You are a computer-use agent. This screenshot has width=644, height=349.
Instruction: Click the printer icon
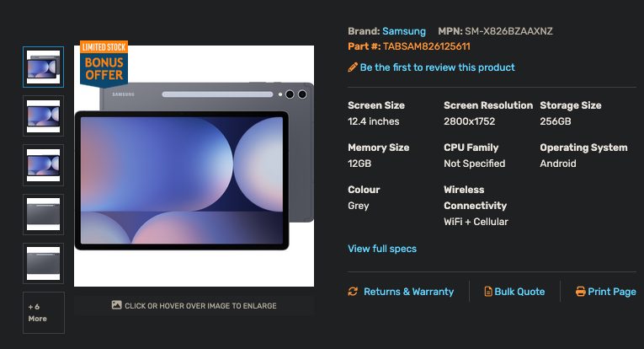click(580, 292)
